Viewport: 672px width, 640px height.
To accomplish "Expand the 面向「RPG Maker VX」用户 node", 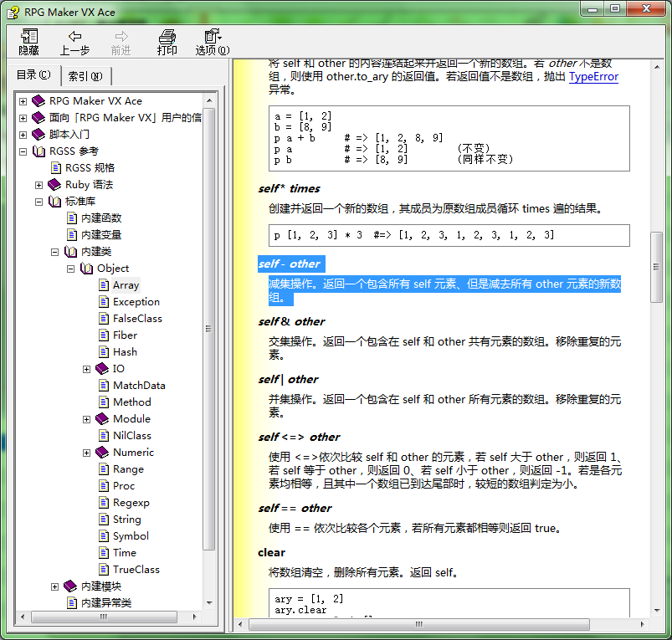I will point(23,118).
